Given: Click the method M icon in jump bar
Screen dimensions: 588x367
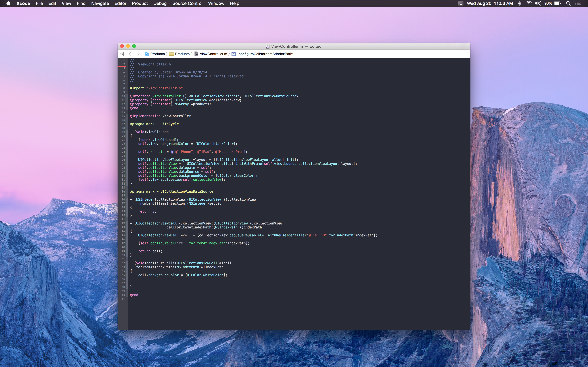Looking at the screenshot, I should [x=234, y=54].
